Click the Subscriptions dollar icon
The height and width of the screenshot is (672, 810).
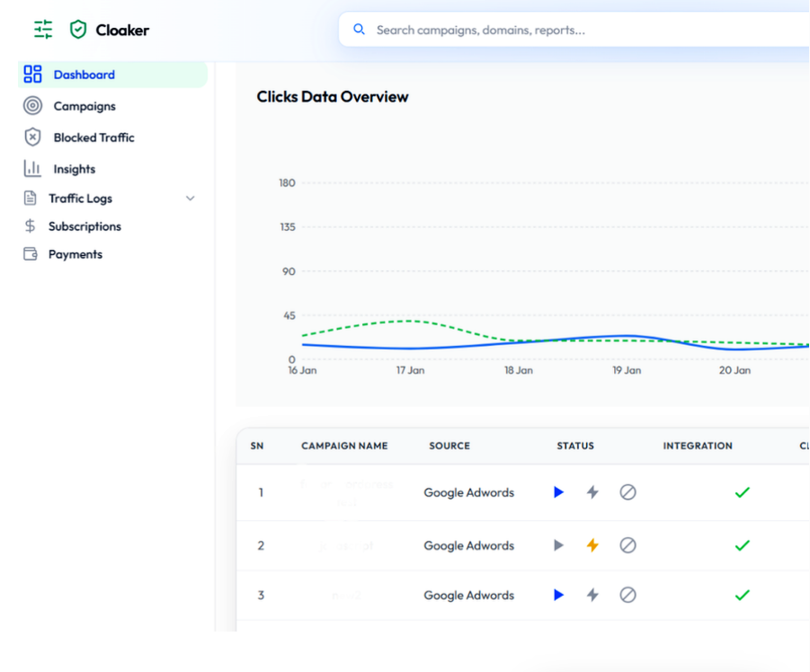coord(30,226)
